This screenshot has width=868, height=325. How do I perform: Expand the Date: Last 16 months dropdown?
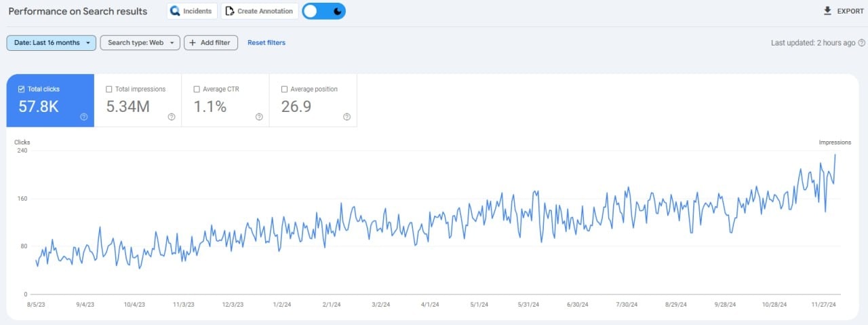tap(52, 43)
